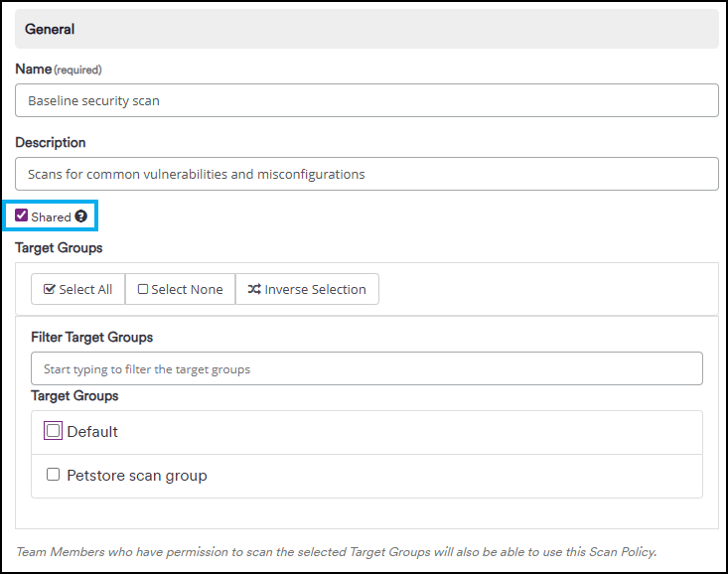
Task: Uncheck the Shared checkbox
Action: 22,215
